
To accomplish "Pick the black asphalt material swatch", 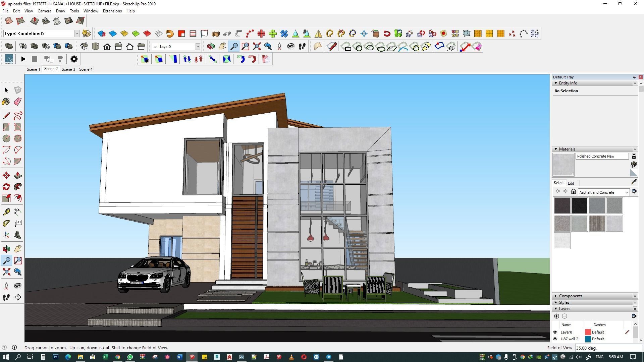I will (x=579, y=206).
